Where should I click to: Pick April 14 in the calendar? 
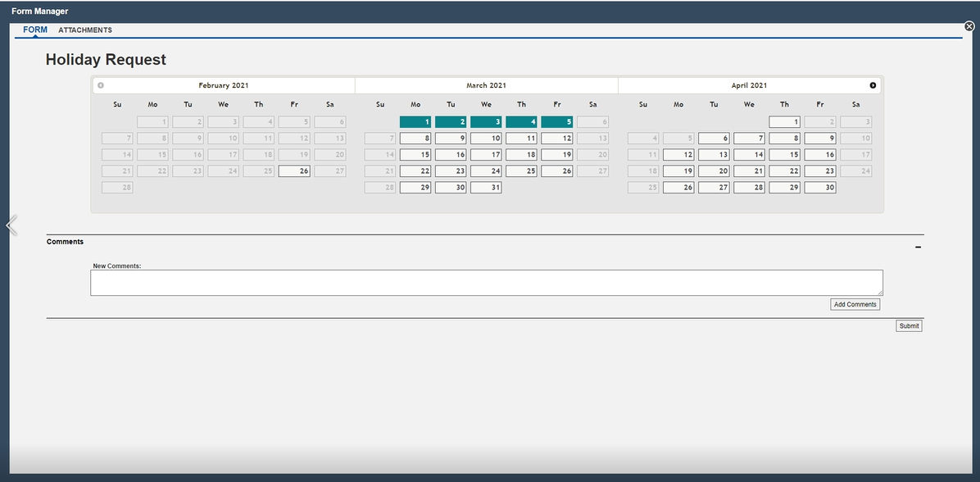[749, 155]
